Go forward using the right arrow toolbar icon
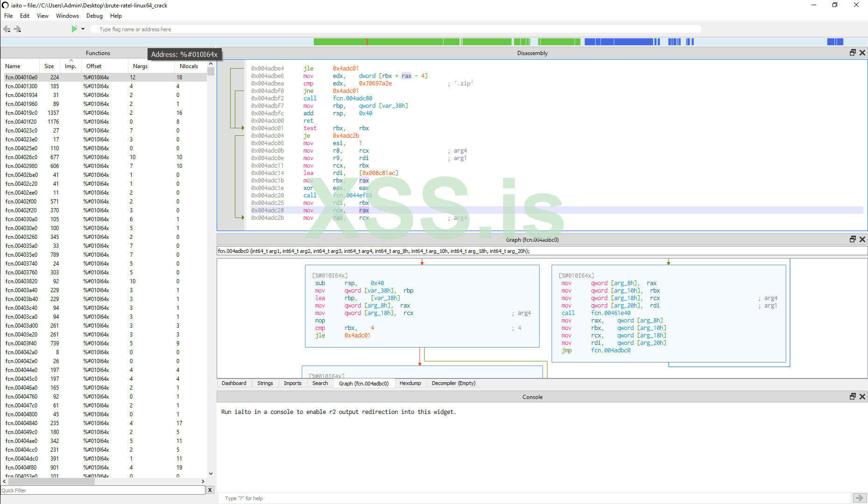 (18, 29)
